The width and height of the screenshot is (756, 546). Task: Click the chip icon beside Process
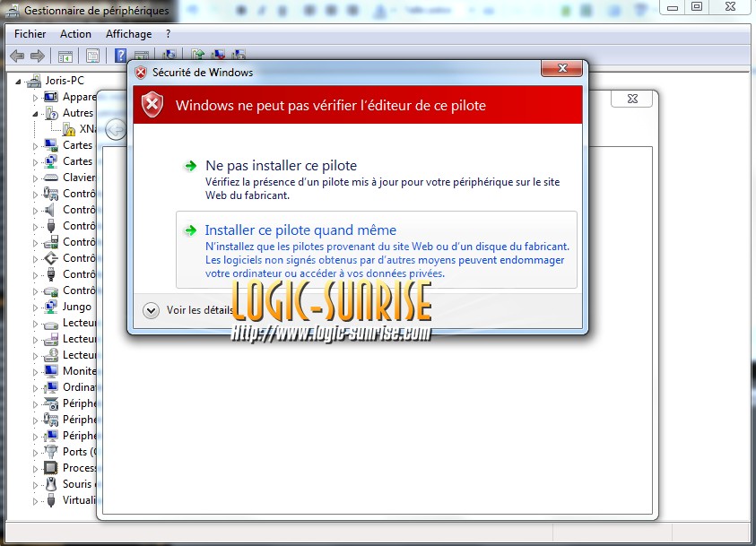[50, 467]
